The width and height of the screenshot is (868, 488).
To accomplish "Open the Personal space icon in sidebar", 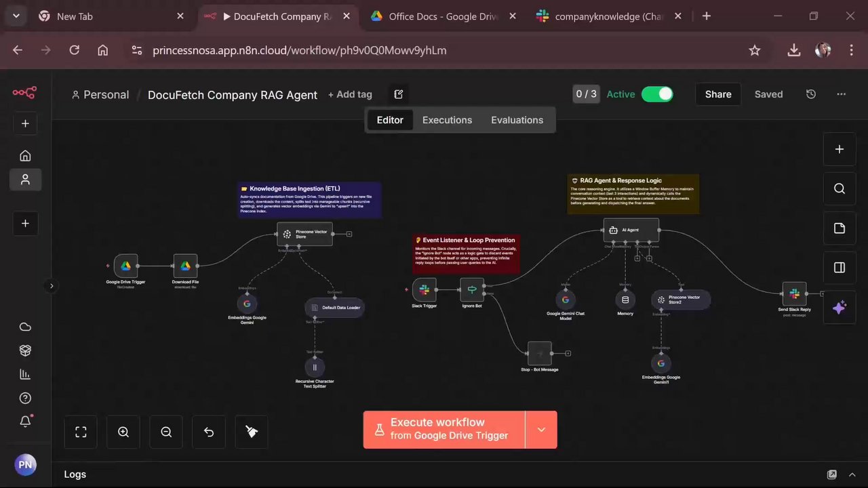I will tap(25, 180).
